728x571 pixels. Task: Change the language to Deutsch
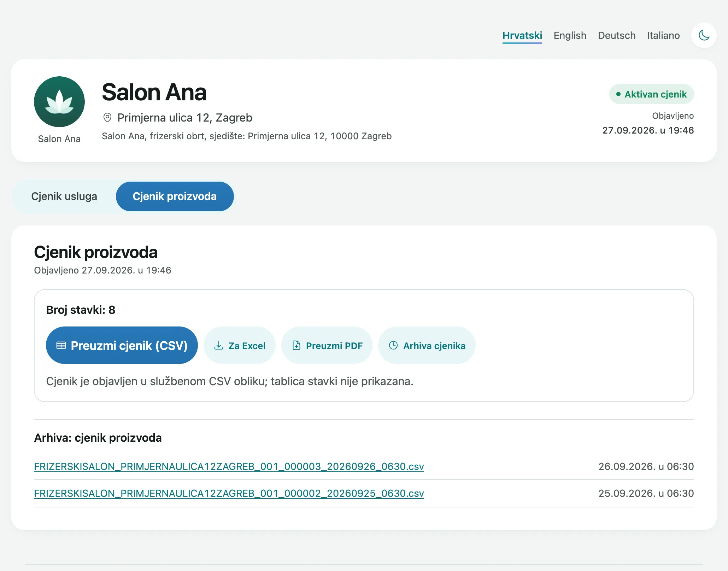point(616,36)
